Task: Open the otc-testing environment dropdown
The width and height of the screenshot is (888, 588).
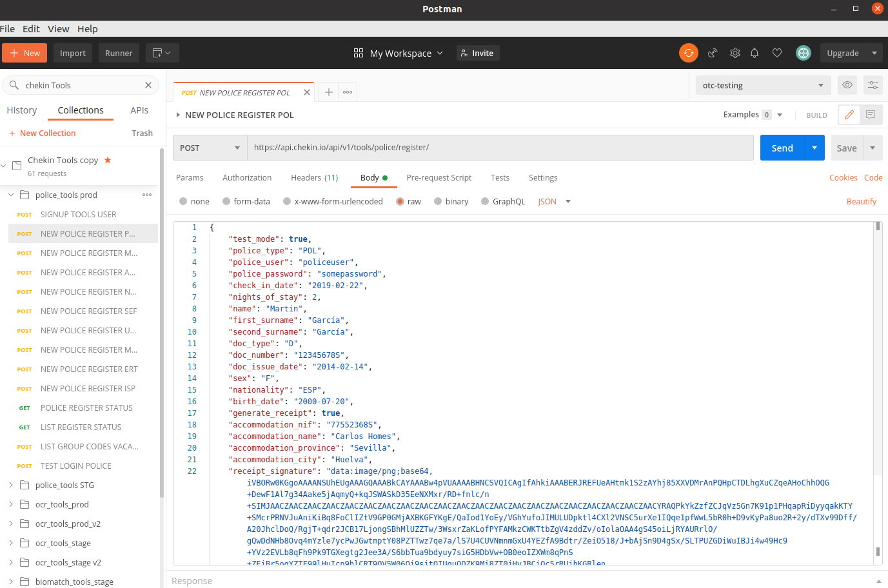Action: (762, 85)
